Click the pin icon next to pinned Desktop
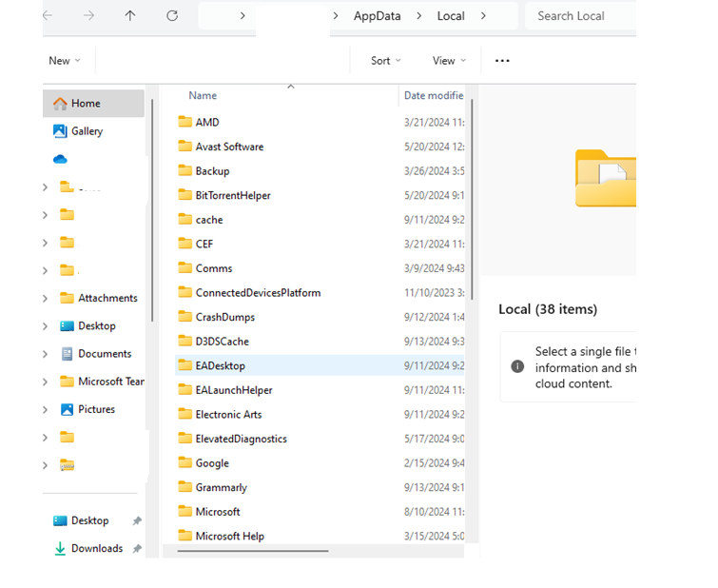Screen dimensions: 718x588 [x=137, y=521]
